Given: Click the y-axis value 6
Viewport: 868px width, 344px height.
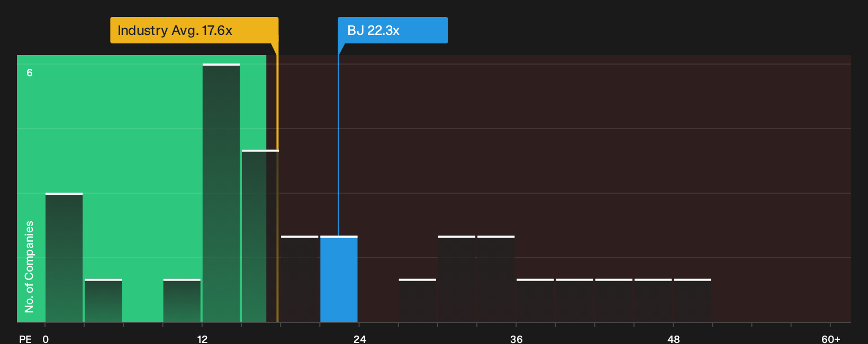Looking at the screenshot, I should pyautogui.click(x=30, y=73).
